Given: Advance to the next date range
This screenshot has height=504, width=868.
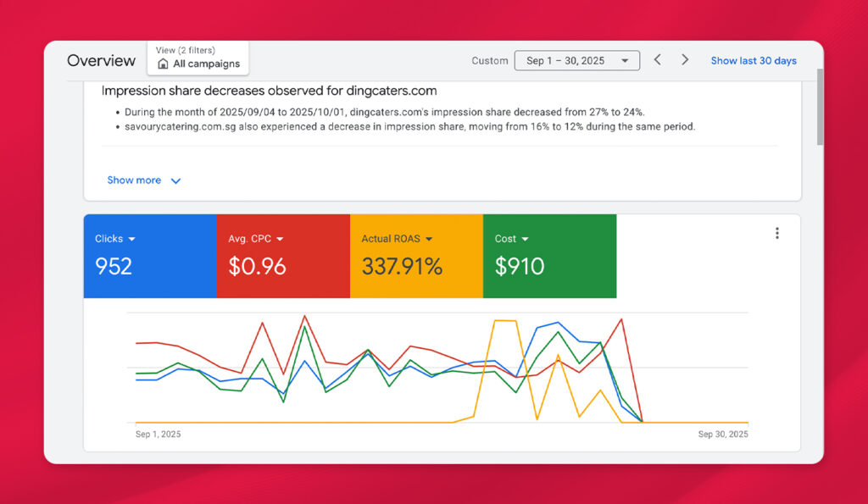Looking at the screenshot, I should coord(685,60).
